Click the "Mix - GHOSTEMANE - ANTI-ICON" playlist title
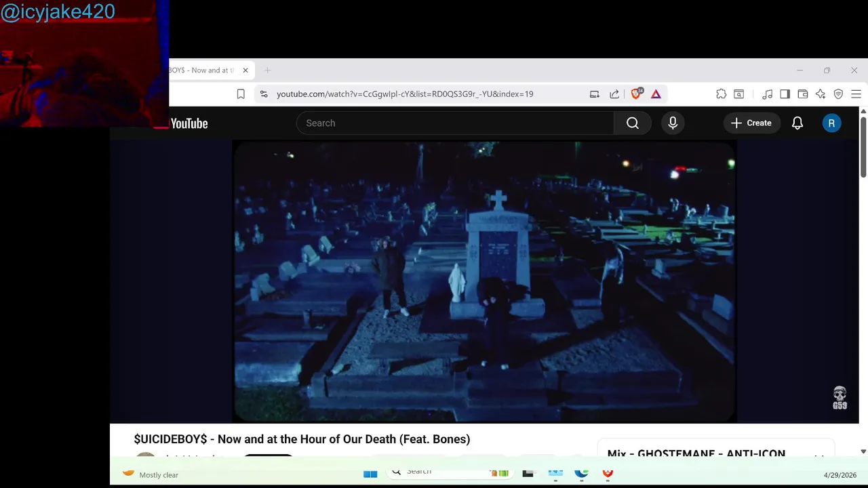This screenshot has width=868, height=488. pos(696,453)
